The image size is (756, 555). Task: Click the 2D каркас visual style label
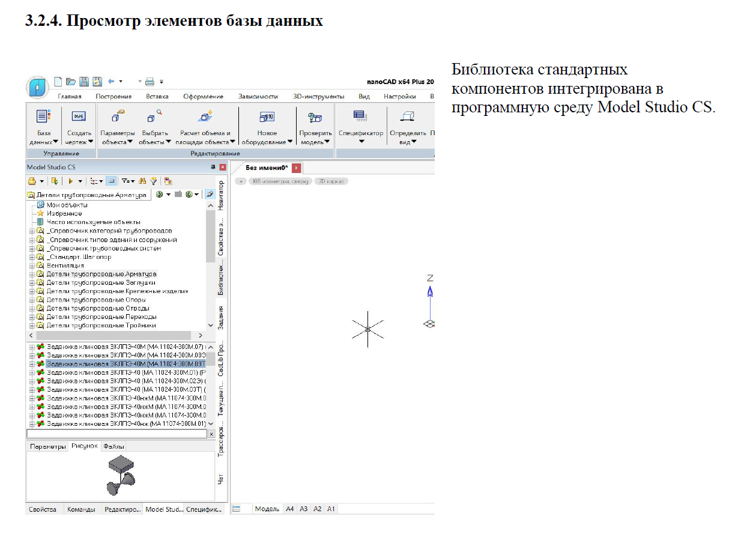(331, 181)
